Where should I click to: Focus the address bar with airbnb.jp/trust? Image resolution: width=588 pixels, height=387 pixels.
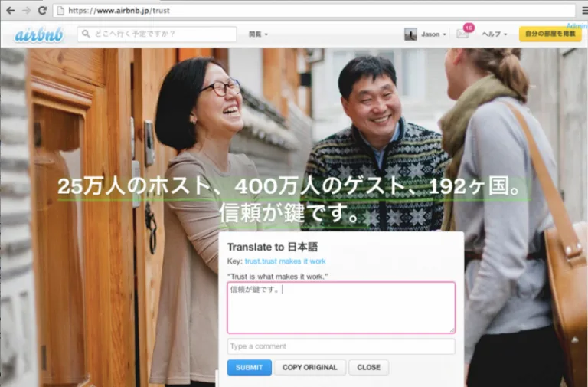314,11
